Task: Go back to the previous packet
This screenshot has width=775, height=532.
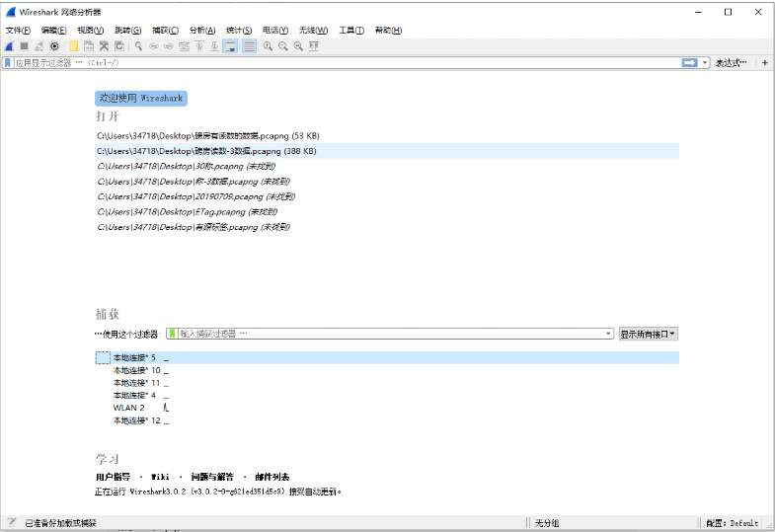Action: (154, 46)
